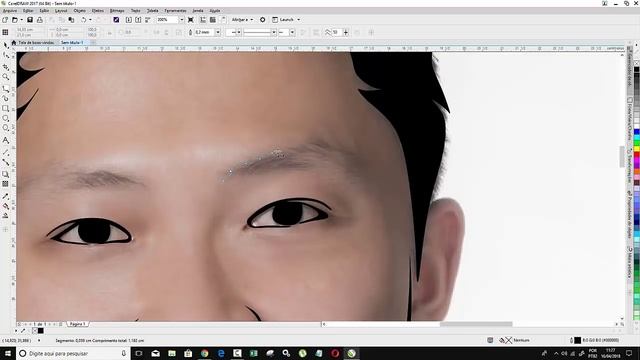
Task: Switch to Tela de boas-vindas tab
Action: click(x=36, y=42)
